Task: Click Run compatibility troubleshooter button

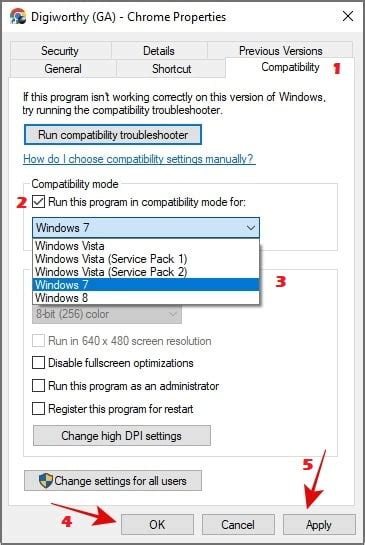Action: coord(113,135)
